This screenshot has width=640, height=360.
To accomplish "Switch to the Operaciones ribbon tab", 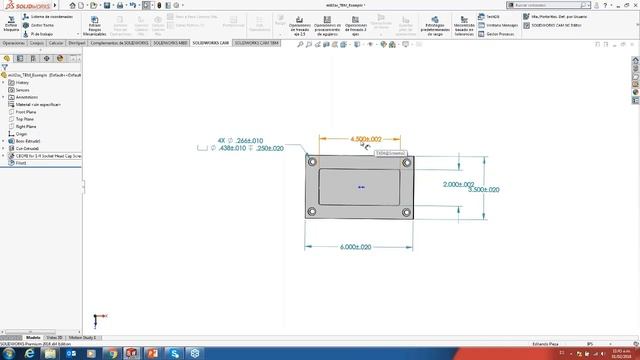I will (13, 43).
